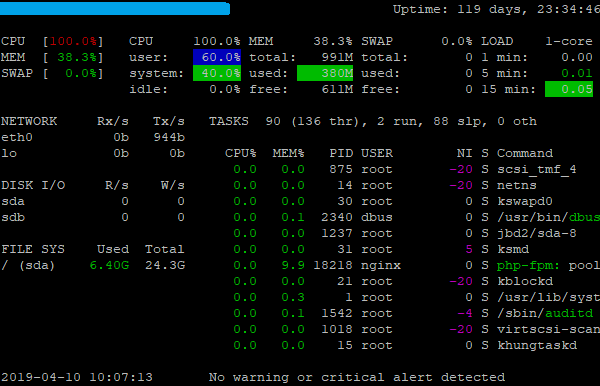
Task: Click the CPU idle 0.0% value
Action: (225, 90)
